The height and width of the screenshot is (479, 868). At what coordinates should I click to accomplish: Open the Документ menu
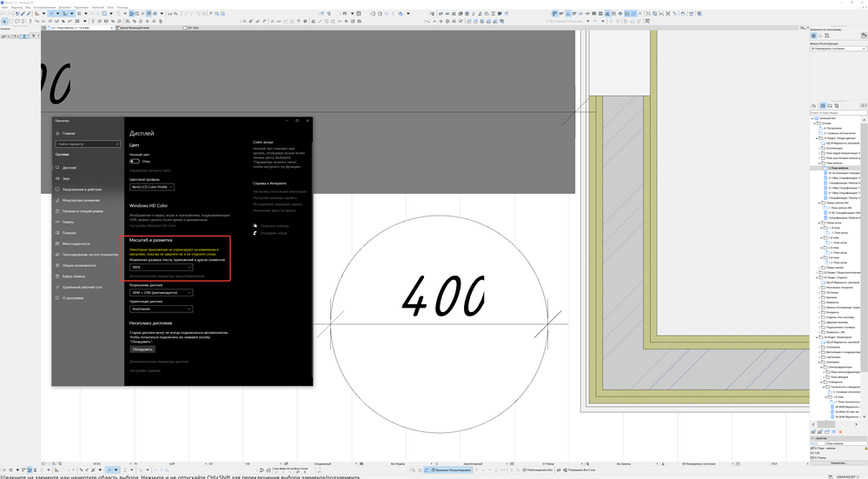65,7
